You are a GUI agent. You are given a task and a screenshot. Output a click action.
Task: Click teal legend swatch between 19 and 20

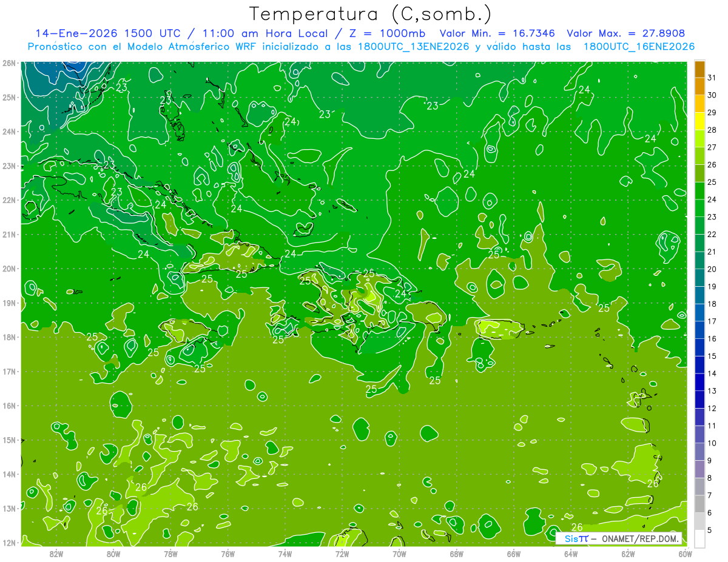700,278
